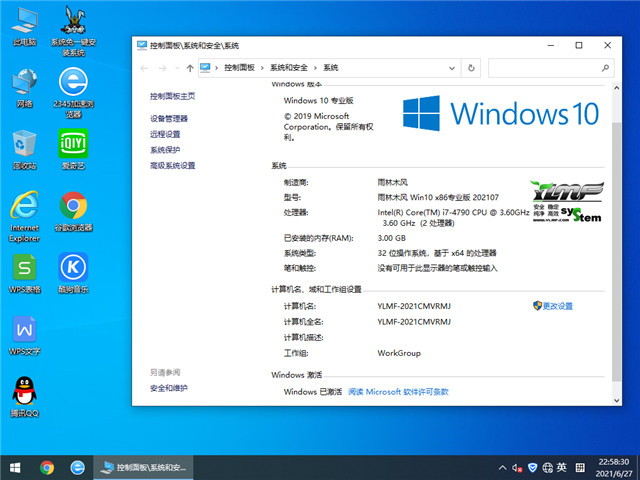The height and width of the screenshot is (480, 640).
Task: Select the WPS Writer desktop icon
Action: click(24, 336)
